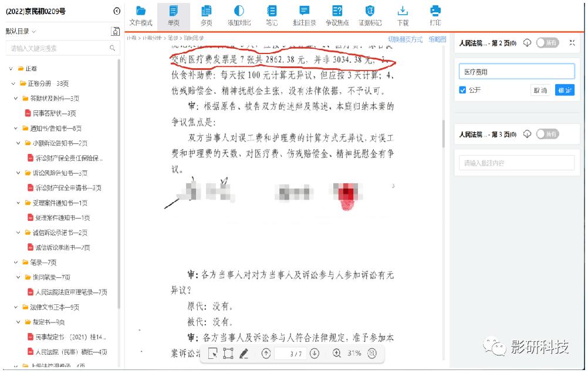Image resolution: width=588 pixels, height=373 pixels.
Task: Select the 添加对比 comparison tool
Action: click(239, 14)
